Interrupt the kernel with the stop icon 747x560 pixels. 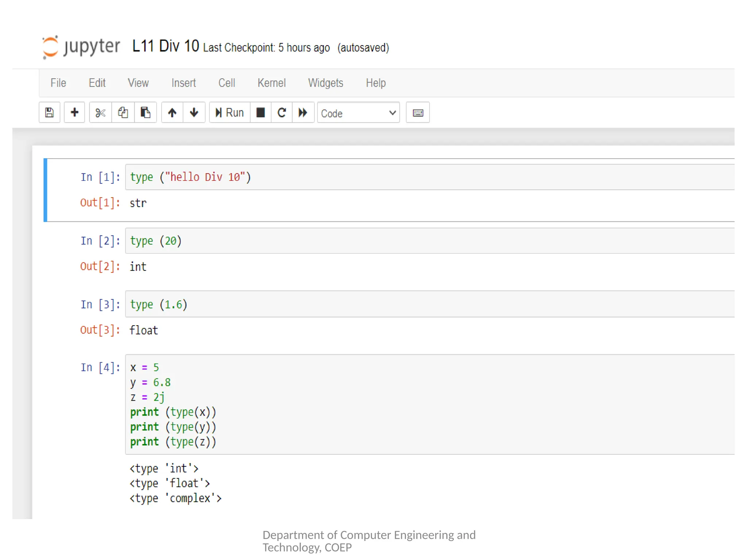point(260,113)
